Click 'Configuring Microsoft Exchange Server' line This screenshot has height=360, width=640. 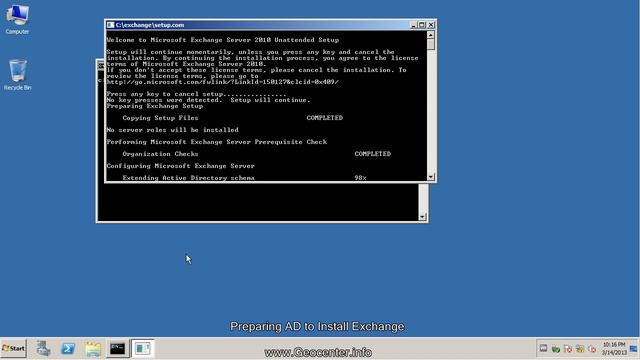pos(180,166)
